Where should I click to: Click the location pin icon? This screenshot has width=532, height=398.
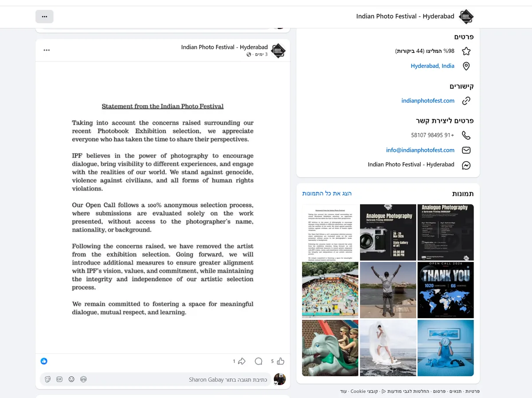pos(466,66)
